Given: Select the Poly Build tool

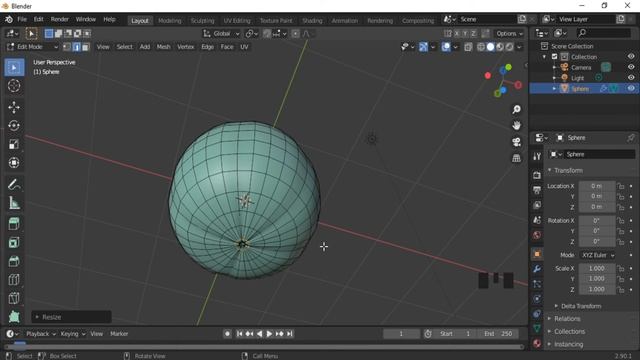Looking at the screenshot, I should pyautogui.click(x=14, y=316).
